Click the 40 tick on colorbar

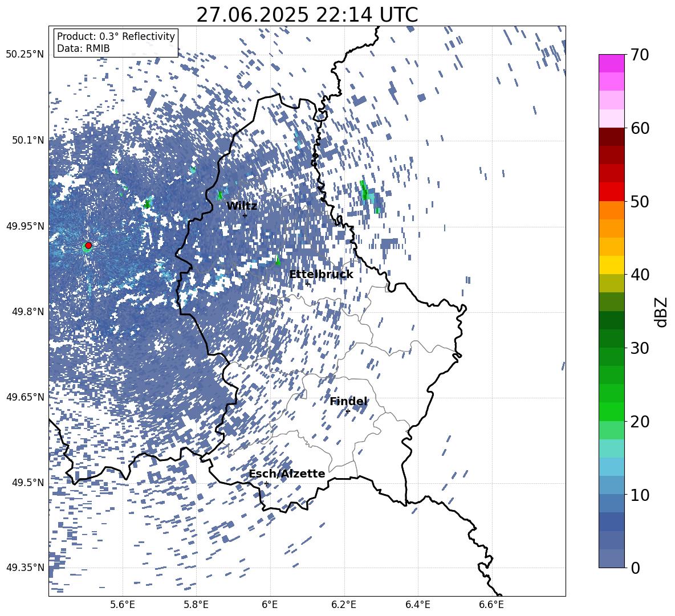[639, 275]
